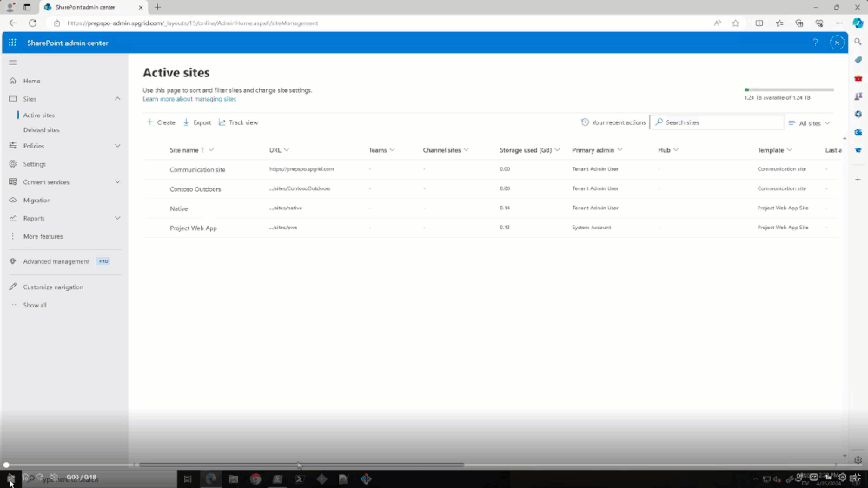Open Collections in the Edge toolbar
The height and width of the screenshot is (488, 868).
[799, 23]
